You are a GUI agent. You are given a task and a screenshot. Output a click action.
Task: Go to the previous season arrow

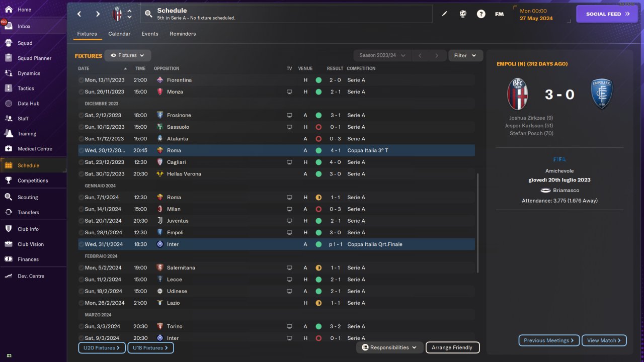click(x=420, y=56)
